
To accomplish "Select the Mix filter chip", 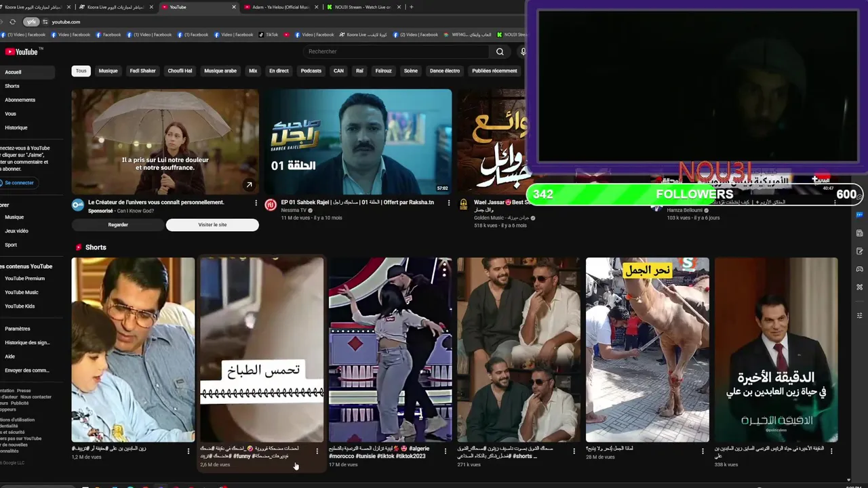I will pyautogui.click(x=253, y=70).
